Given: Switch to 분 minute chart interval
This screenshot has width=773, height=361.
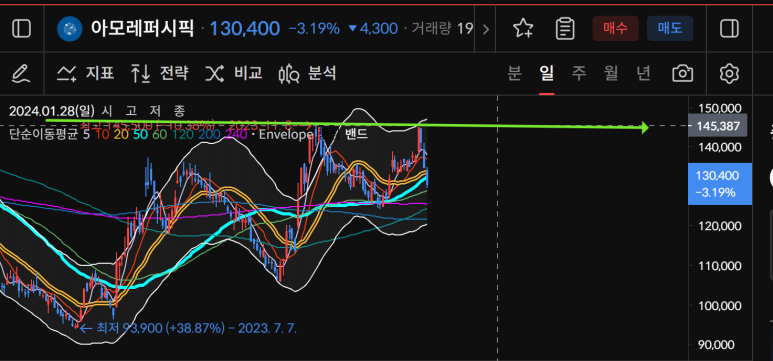Looking at the screenshot, I should (x=515, y=73).
